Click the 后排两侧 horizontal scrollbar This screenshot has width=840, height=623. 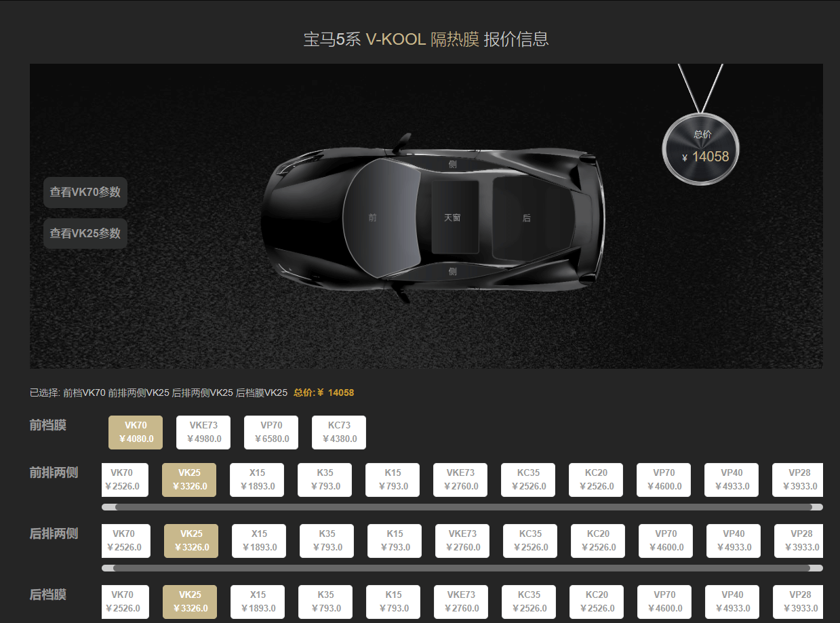click(x=461, y=568)
